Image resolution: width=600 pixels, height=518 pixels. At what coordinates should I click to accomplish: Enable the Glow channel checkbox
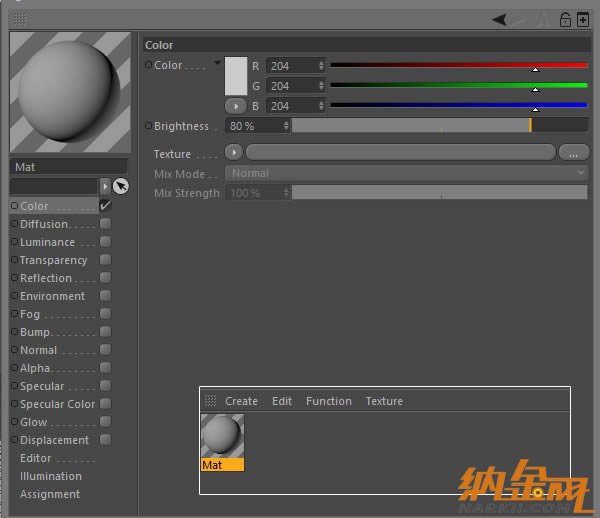tap(105, 421)
